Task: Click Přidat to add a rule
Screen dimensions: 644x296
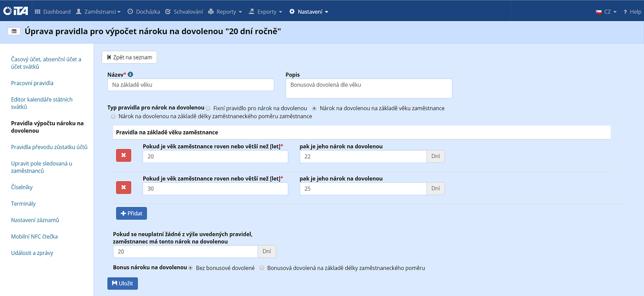Action: point(131,213)
